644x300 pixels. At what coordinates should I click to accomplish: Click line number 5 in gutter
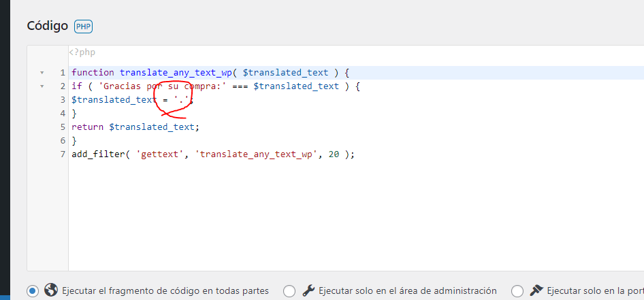pyautogui.click(x=63, y=127)
